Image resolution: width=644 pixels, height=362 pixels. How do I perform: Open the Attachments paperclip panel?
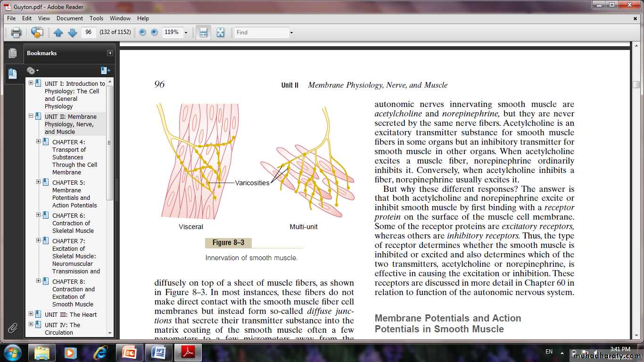point(13,328)
